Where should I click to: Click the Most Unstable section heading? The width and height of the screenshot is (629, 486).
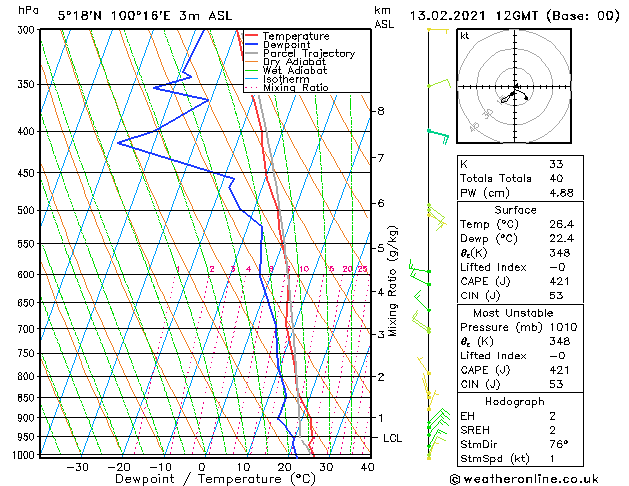(513, 313)
